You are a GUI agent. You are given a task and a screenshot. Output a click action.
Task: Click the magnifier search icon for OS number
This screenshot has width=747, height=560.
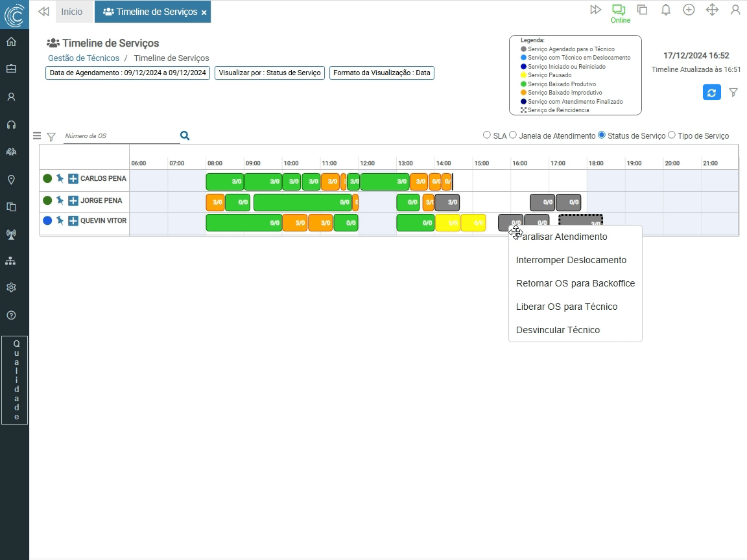[x=185, y=135]
